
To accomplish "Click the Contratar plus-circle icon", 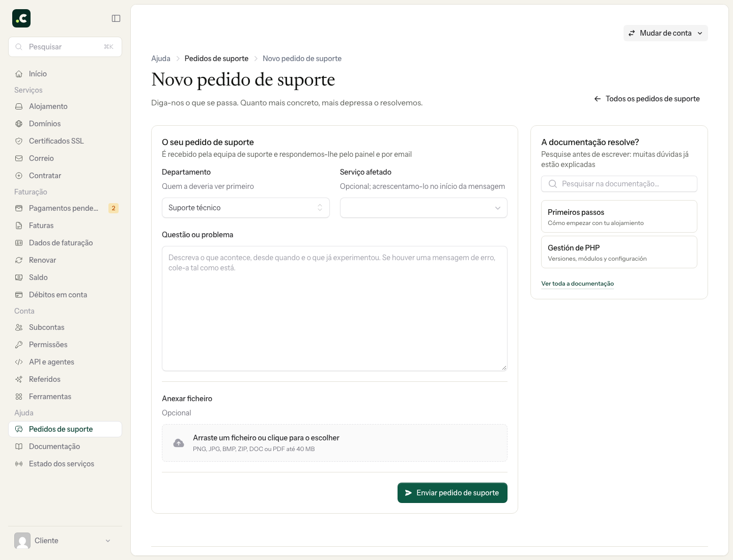I will click(19, 176).
